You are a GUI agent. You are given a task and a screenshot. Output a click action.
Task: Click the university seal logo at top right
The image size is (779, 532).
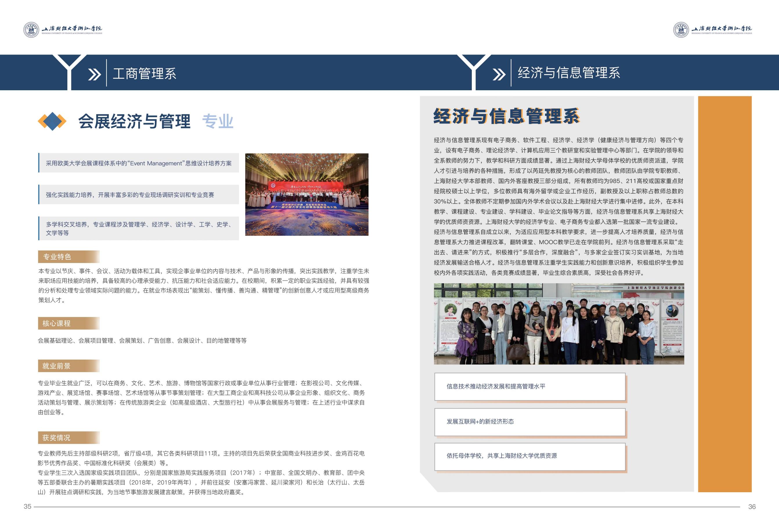pyautogui.click(x=681, y=30)
